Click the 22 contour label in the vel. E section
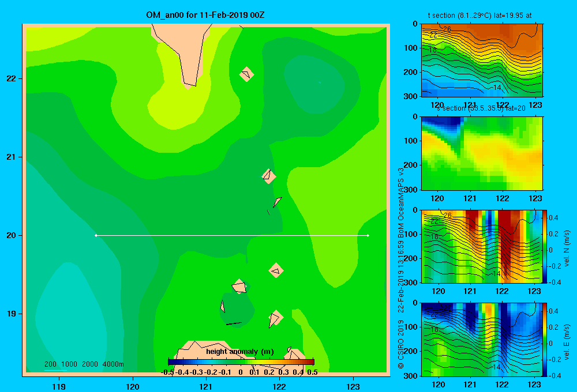577x392 pixels. click(x=434, y=315)
